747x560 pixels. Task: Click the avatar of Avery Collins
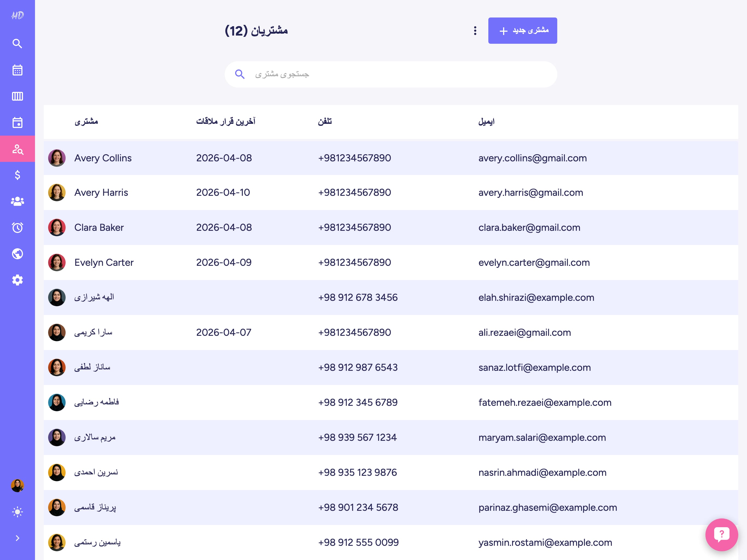tap(57, 158)
